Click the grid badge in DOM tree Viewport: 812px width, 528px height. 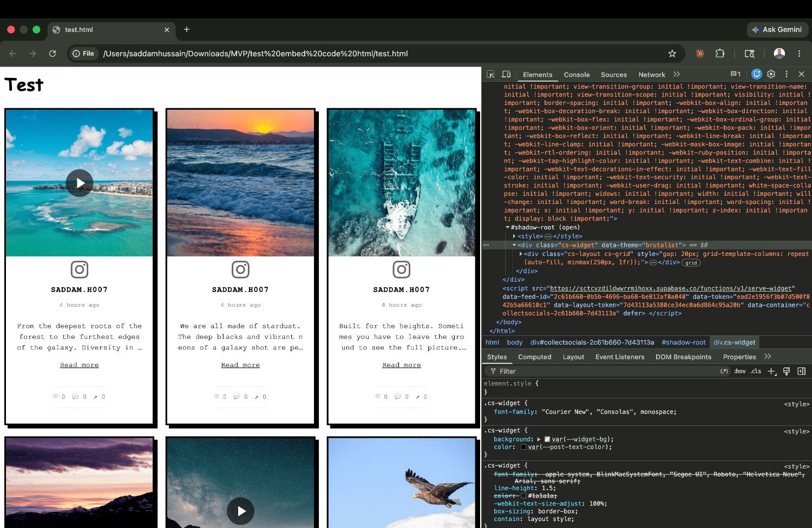coord(690,263)
